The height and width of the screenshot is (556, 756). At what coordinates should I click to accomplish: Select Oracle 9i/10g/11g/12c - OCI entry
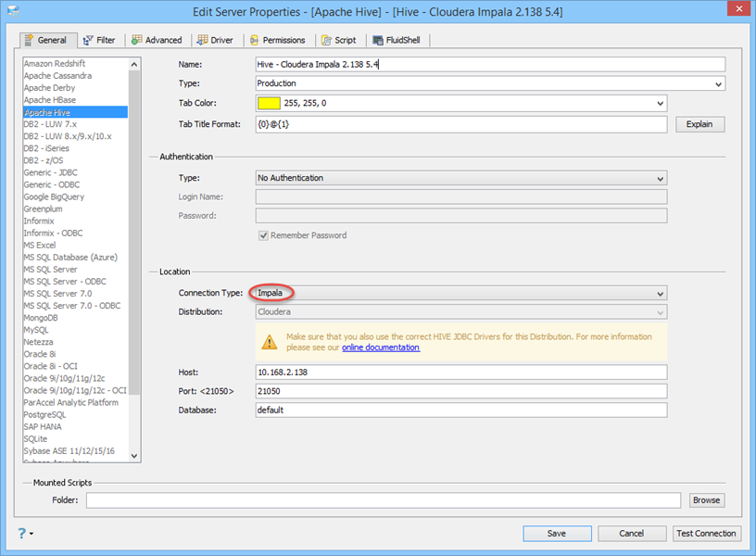coord(75,390)
